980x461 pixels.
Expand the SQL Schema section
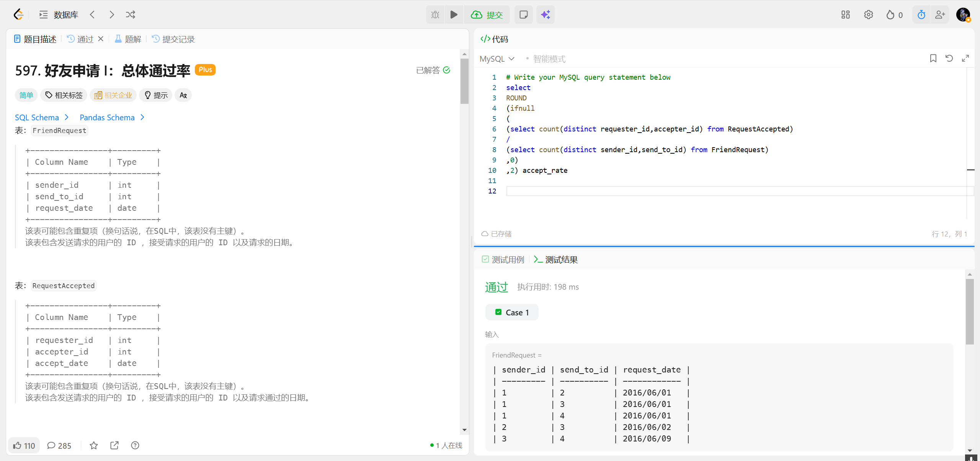[x=41, y=117]
